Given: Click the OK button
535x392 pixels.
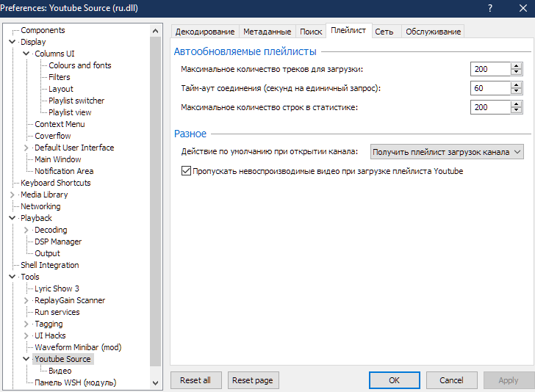Looking at the screenshot, I should click(x=395, y=380).
